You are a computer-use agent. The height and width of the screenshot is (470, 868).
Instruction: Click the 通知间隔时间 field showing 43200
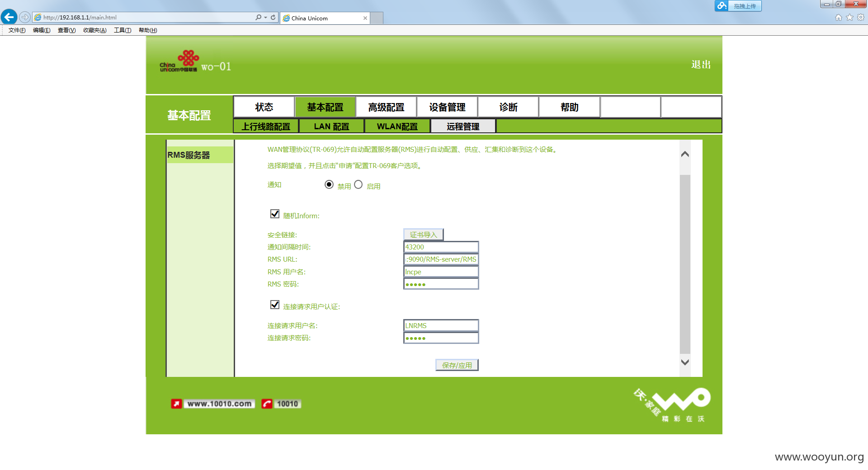(441, 247)
